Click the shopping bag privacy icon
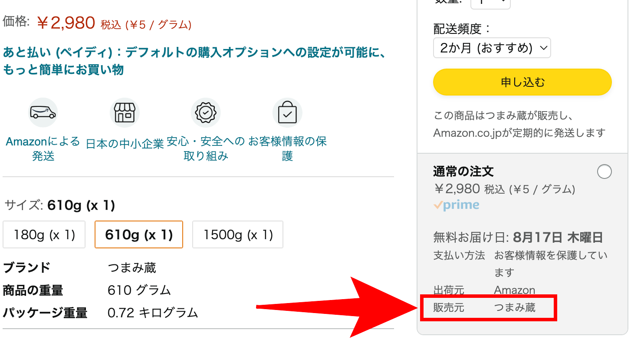 click(287, 112)
